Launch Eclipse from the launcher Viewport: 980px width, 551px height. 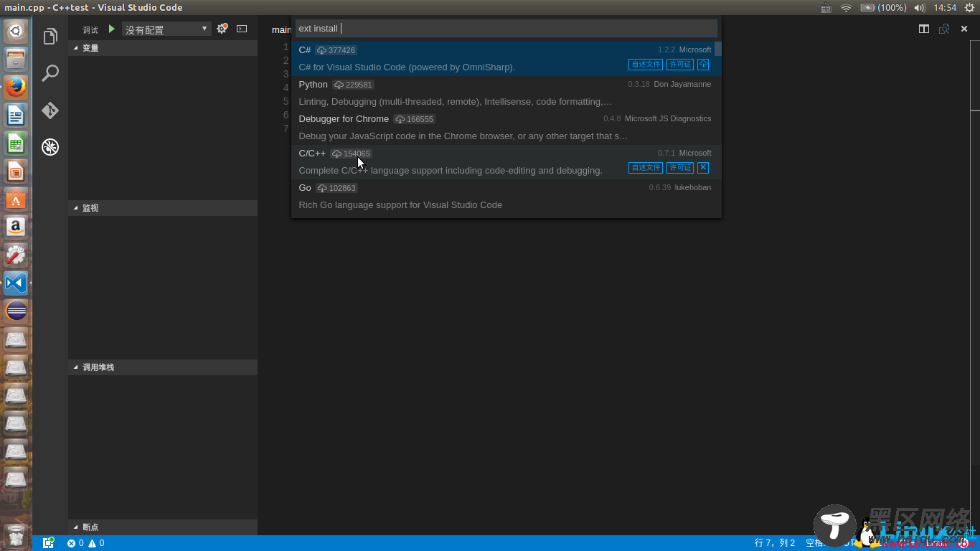[x=16, y=311]
